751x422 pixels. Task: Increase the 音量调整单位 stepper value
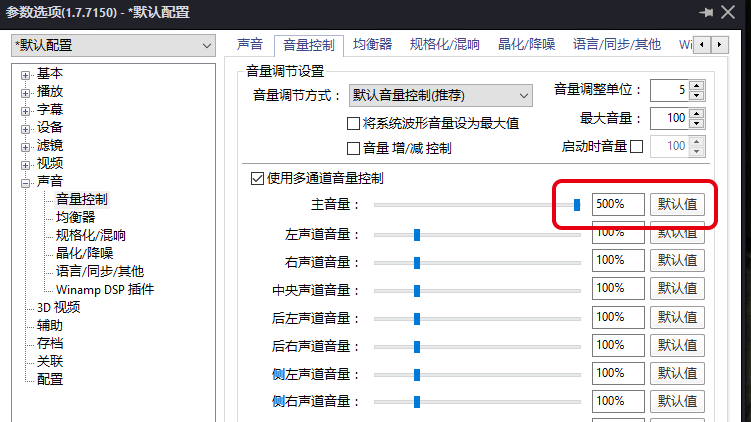pyautogui.click(x=697, y=85)
